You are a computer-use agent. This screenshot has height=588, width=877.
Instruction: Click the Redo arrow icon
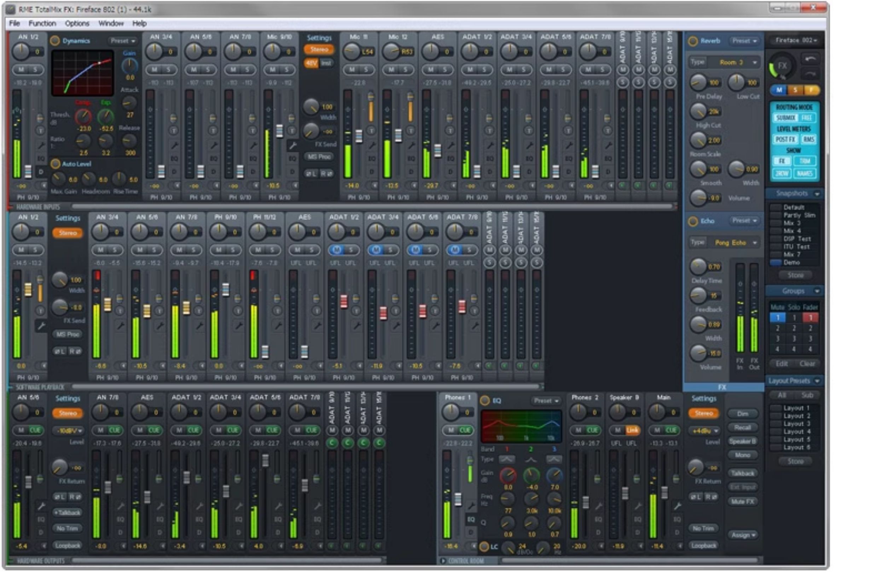810,73
